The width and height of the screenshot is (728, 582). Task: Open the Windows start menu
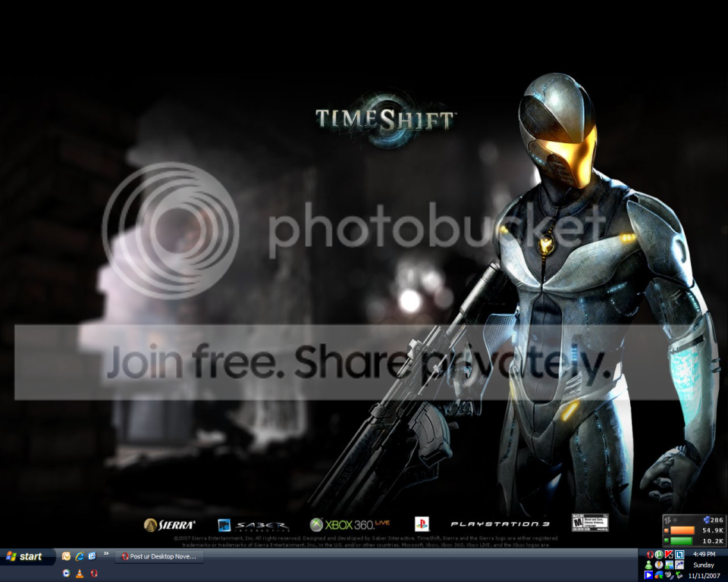(x=27, y=556)
